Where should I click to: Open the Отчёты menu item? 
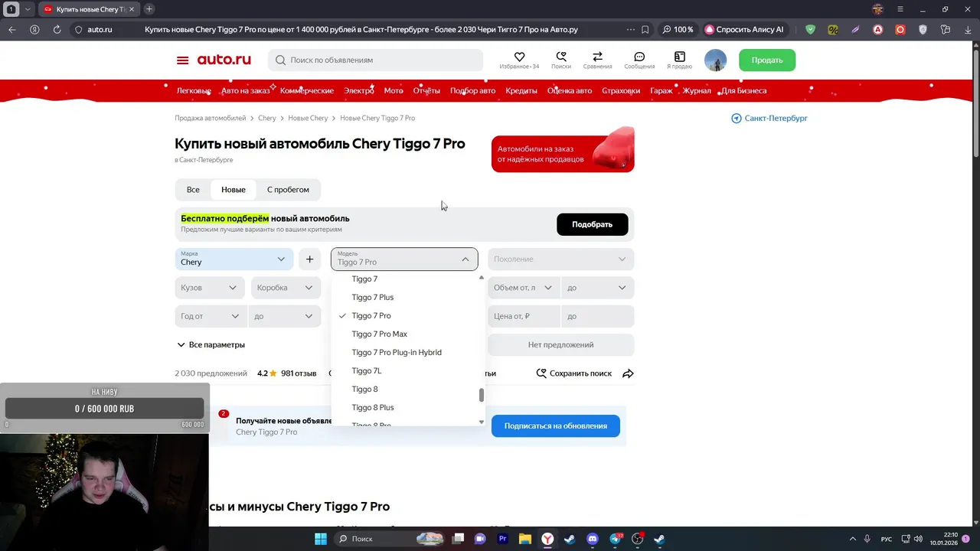click(426, 90)
